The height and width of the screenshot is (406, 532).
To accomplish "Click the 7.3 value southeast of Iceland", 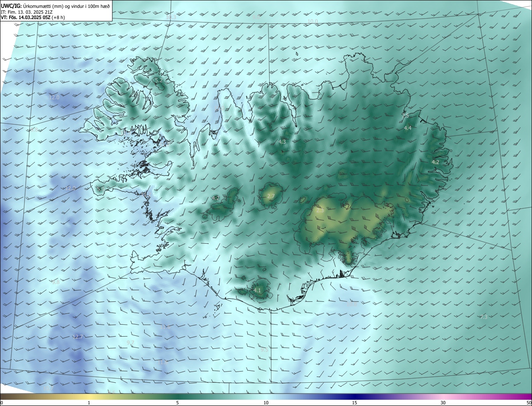I will (484, 317).
